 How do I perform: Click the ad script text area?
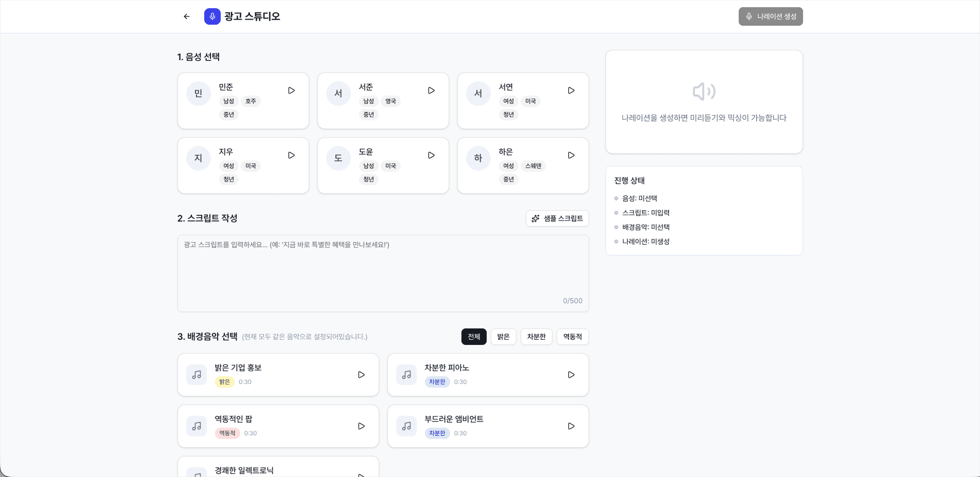pyautogui.click(x=383, y=272)
